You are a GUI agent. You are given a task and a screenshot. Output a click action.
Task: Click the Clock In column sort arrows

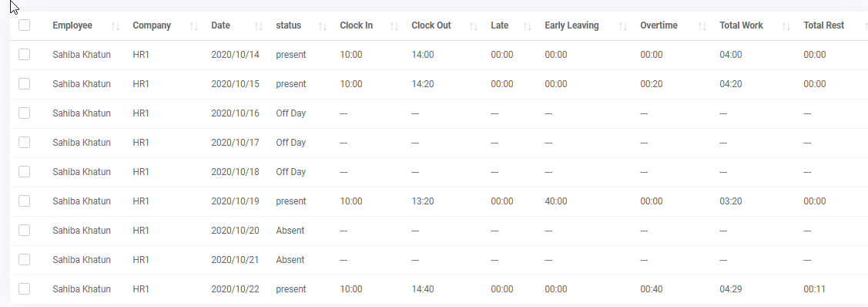tap(394, 26)
